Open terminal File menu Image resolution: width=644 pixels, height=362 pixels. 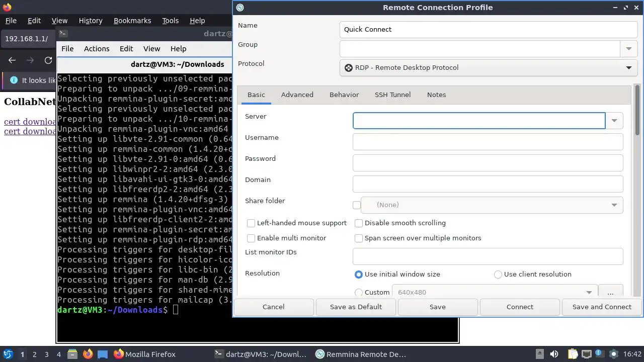(67, 49)
